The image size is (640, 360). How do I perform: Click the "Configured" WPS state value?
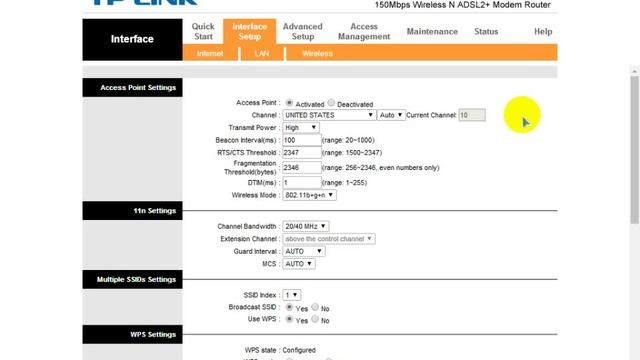coord(299,350)
